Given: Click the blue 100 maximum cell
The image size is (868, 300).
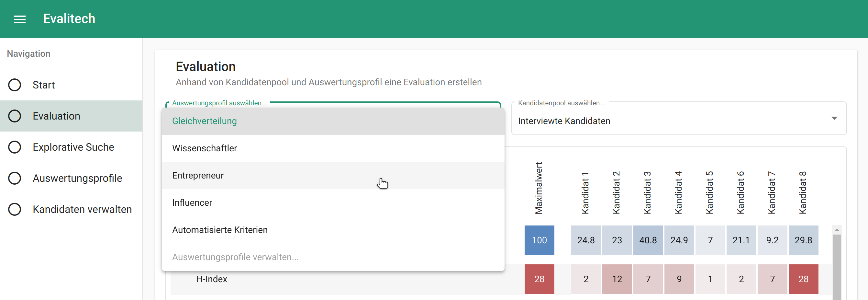Looking at the screenshot, I should click(539, 240).
